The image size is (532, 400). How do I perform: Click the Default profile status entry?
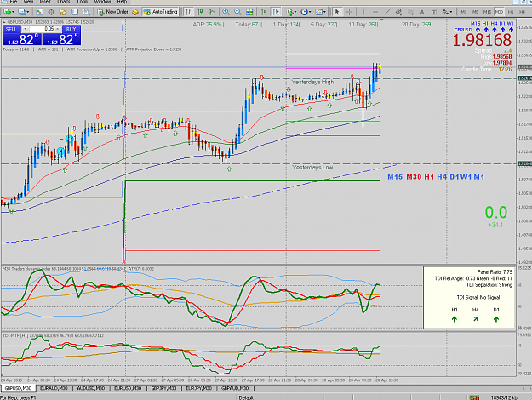[x=246, y=397]
